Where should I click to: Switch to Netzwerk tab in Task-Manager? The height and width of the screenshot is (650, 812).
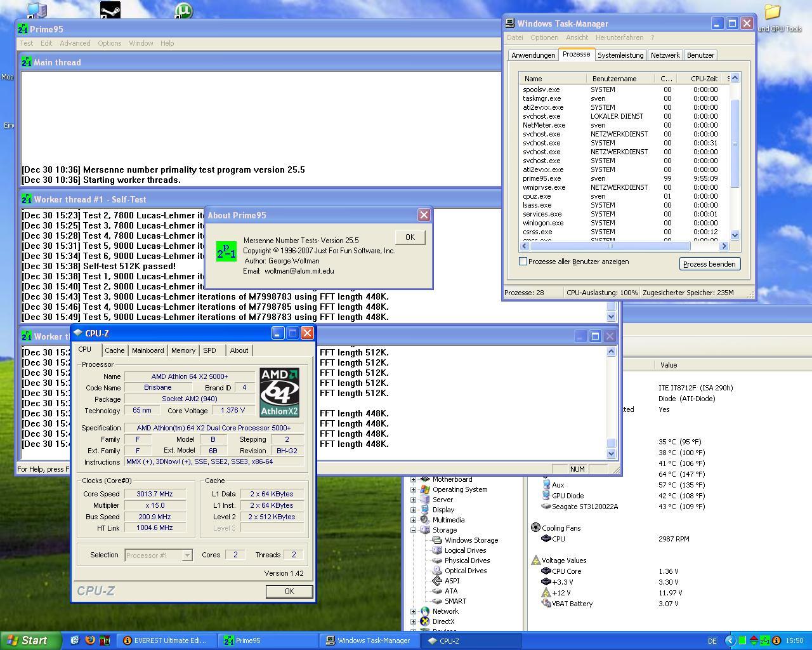(x=665, y=55)
